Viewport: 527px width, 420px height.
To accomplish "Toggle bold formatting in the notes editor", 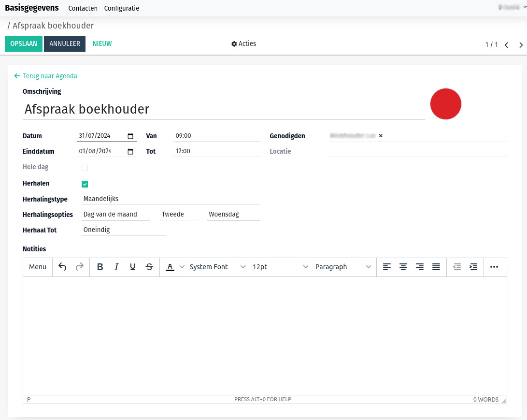I will 100,267.
